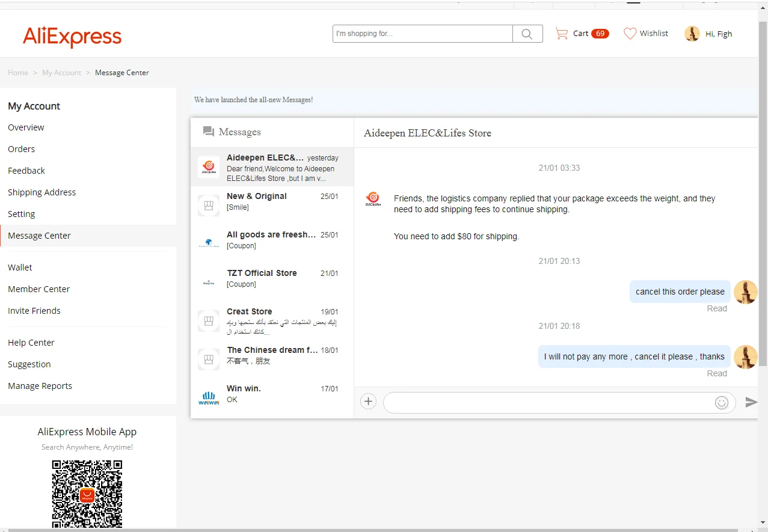This screenshot has height=532, width=768.
Task: Click the Wishlist heart icon
Action: [x=630, y=34]
